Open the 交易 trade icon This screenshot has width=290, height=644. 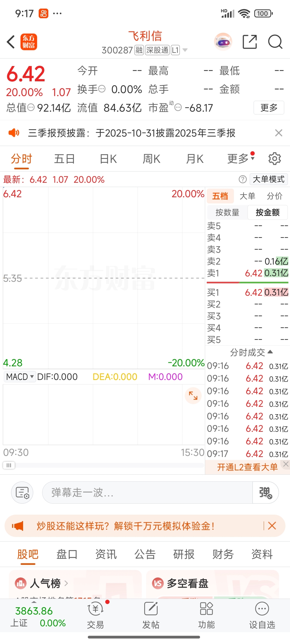(96, 614)
